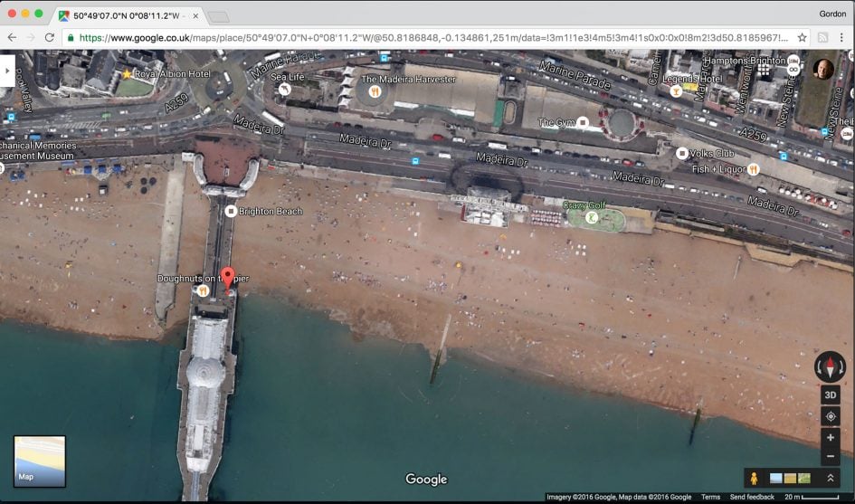Click the middle sandy imagery thumbnail
The height and width of the screenshot is (504, 855).
790,479
